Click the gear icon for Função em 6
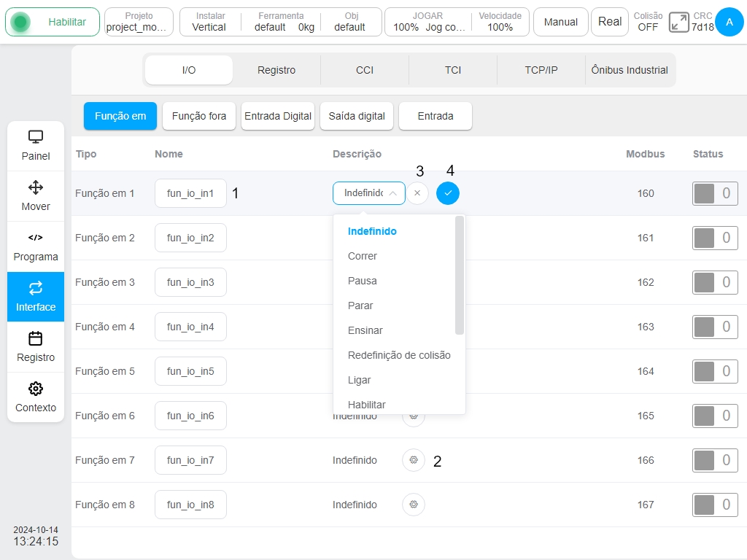The image size is (747, 560). point(414,416)
